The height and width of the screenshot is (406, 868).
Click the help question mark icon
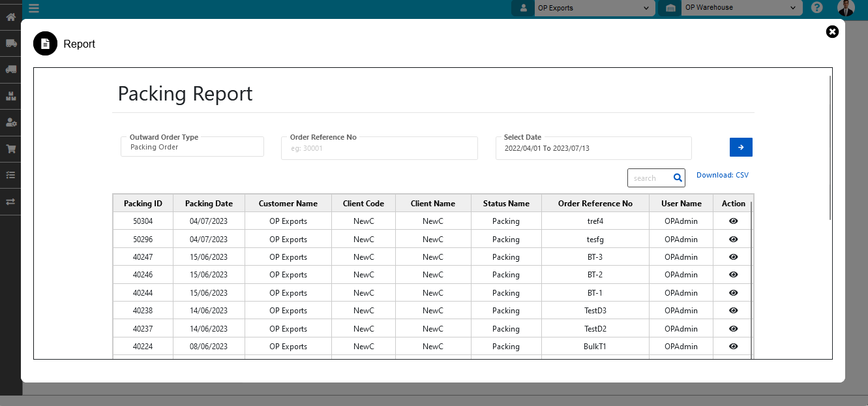coord(816,8)
